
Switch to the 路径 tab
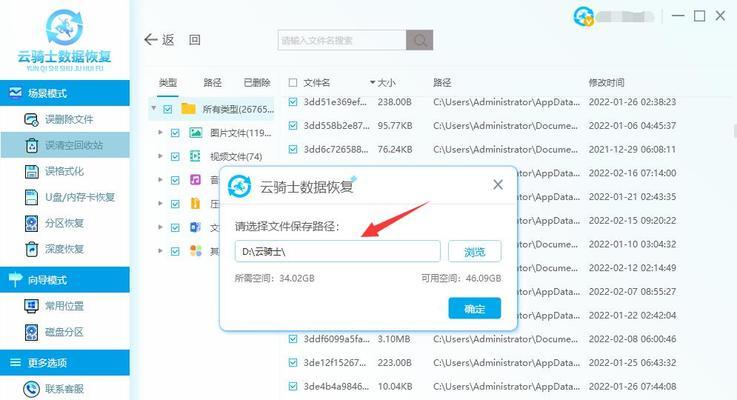click(212, 83)
